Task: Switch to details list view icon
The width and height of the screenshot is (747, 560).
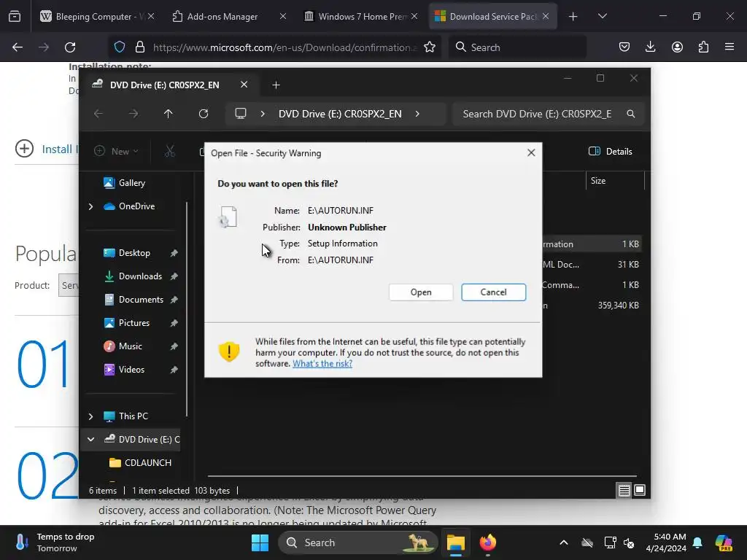Action: [x=624, y=491]
